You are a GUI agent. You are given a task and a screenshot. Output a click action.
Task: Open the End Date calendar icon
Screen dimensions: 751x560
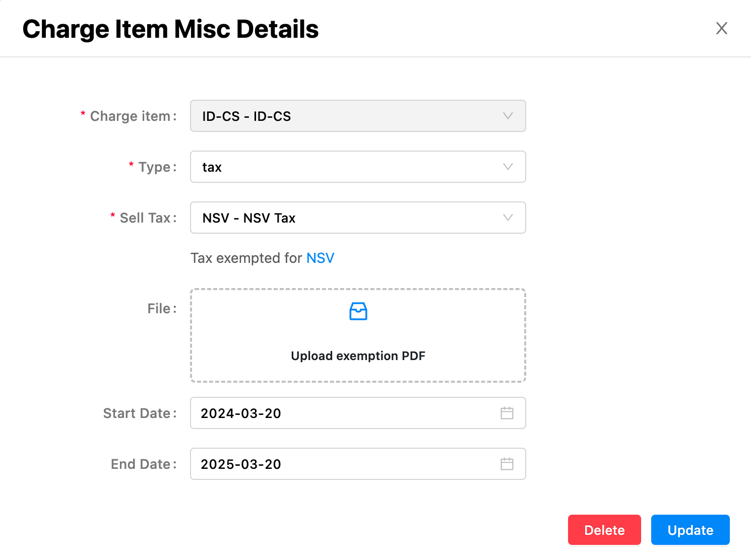tap(507, 464)
